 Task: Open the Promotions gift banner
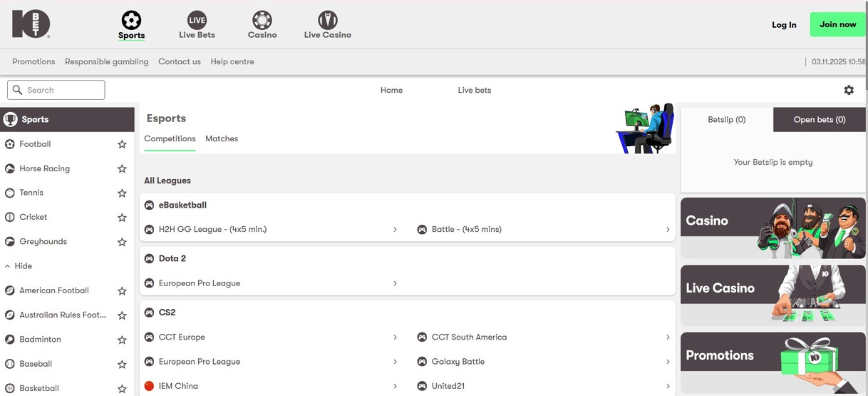click(x=773, y=362)
